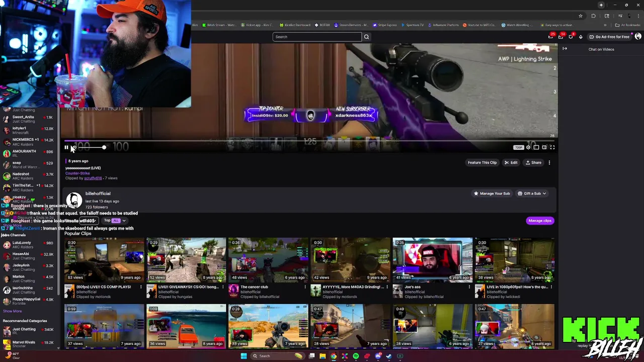Open 'LIVE!! GIVEAWAYS!! CS:GO!' clip thumbnail
Screen dimensions: 644x362
(186, 260)
